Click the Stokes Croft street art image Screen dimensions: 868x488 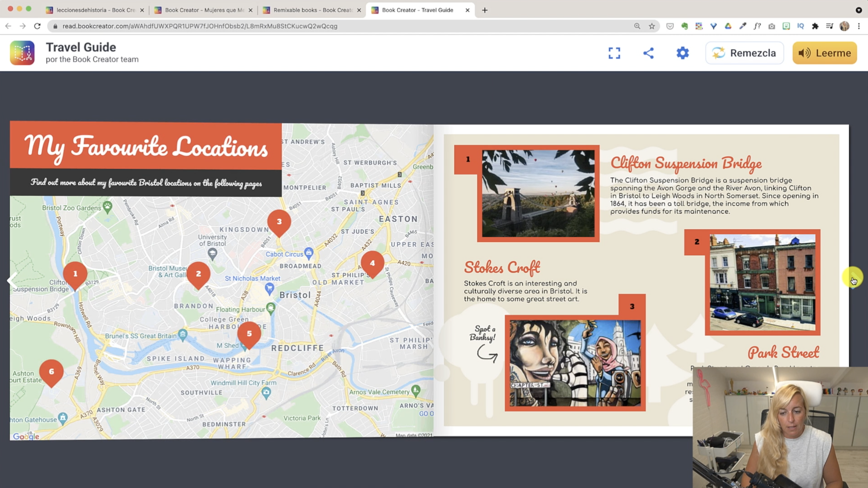575,363
